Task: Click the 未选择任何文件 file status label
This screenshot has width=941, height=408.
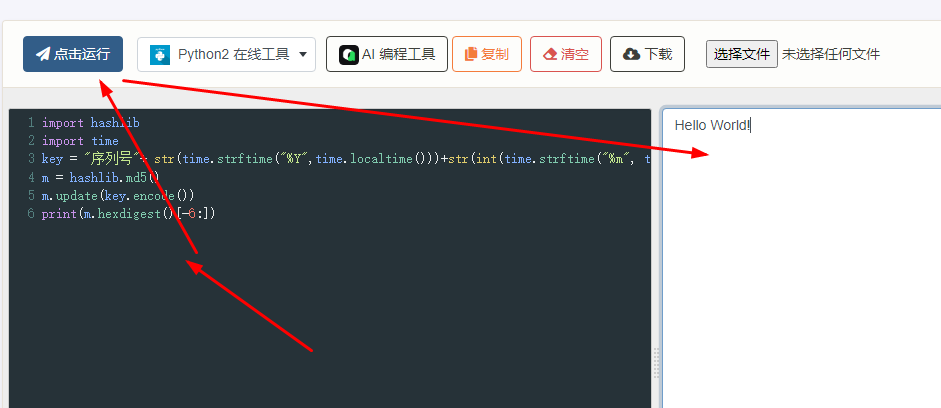Action: coord(831,54)
